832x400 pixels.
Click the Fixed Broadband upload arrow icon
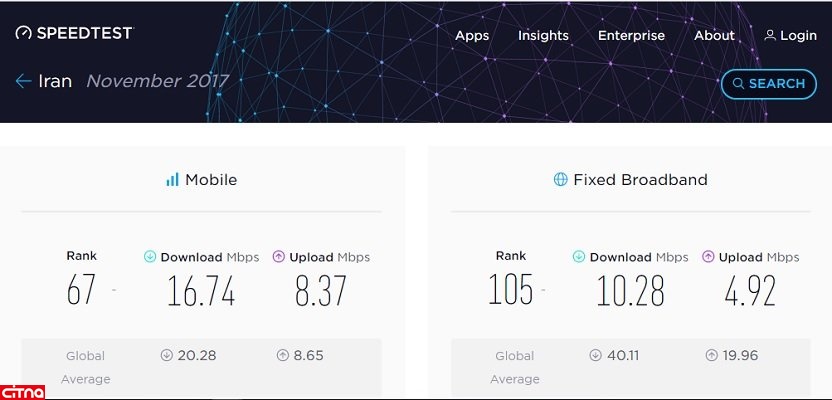click(708, 257)
